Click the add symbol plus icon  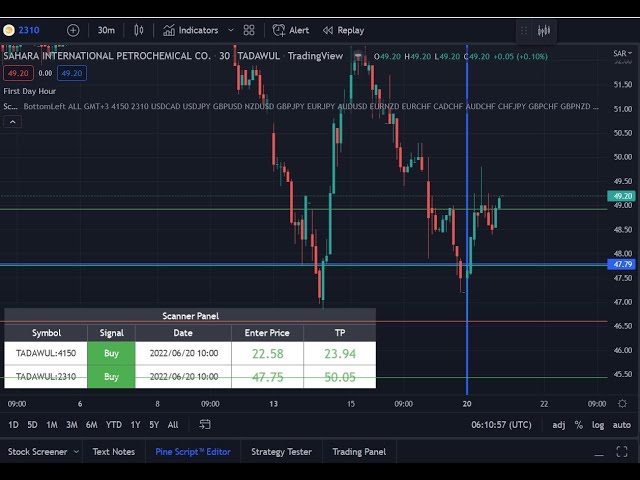pos(73,30)
